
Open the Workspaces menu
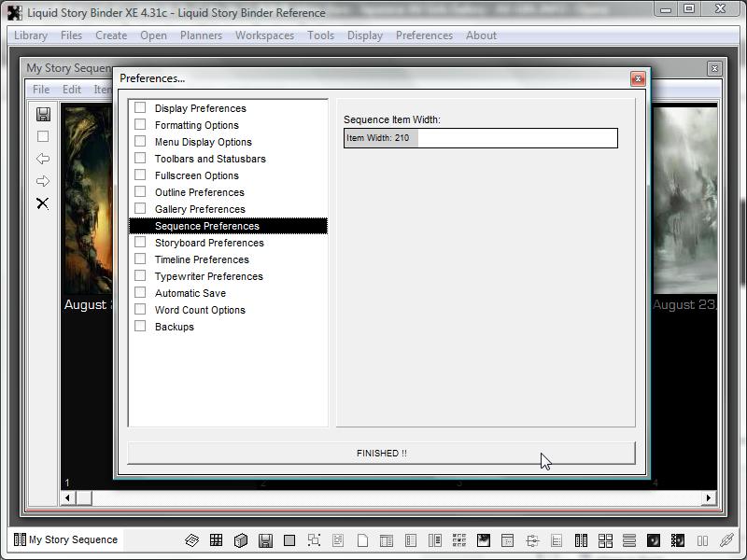[264, 35]
